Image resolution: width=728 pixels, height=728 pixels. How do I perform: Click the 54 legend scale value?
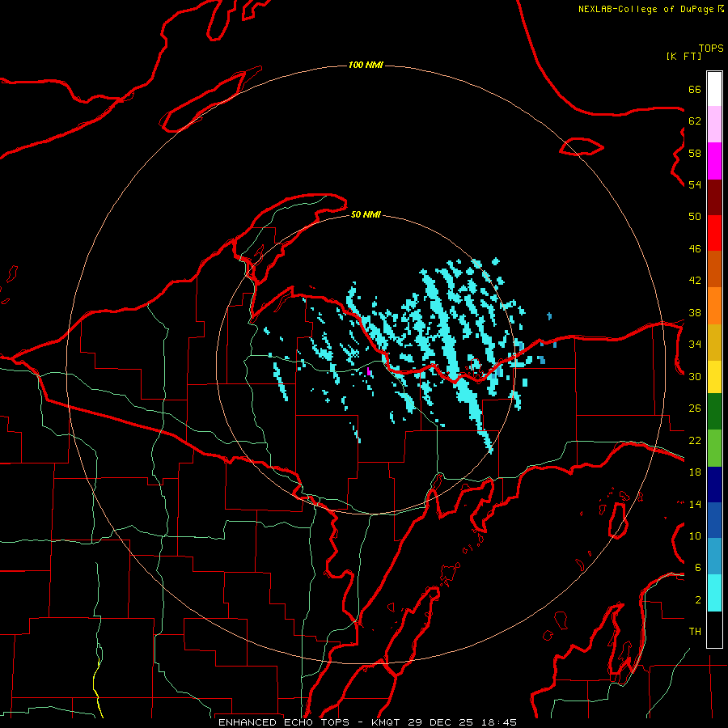tap(695, 184)
